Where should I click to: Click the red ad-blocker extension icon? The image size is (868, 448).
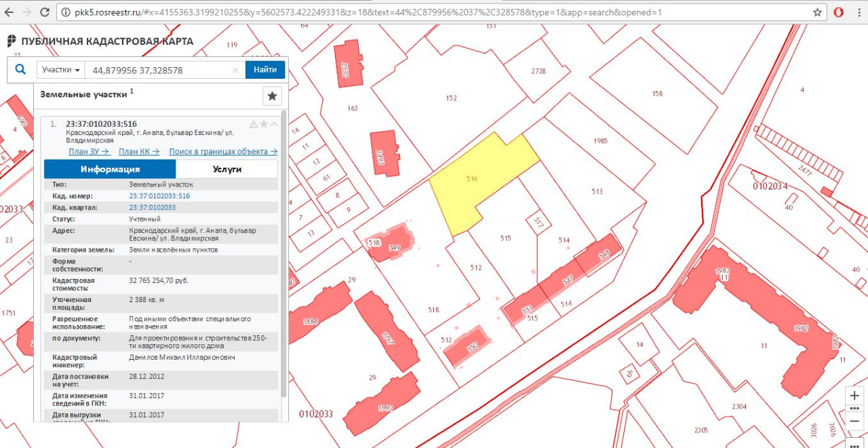(x=839, y=12)
